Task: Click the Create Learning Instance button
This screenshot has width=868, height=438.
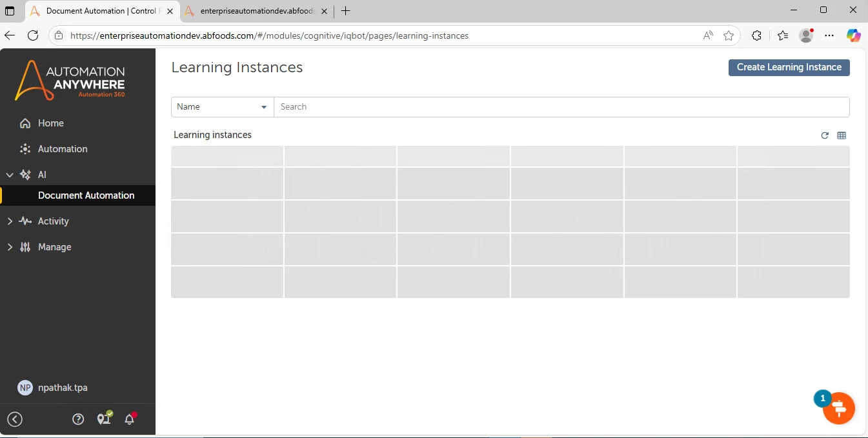Action: (789, 67)
